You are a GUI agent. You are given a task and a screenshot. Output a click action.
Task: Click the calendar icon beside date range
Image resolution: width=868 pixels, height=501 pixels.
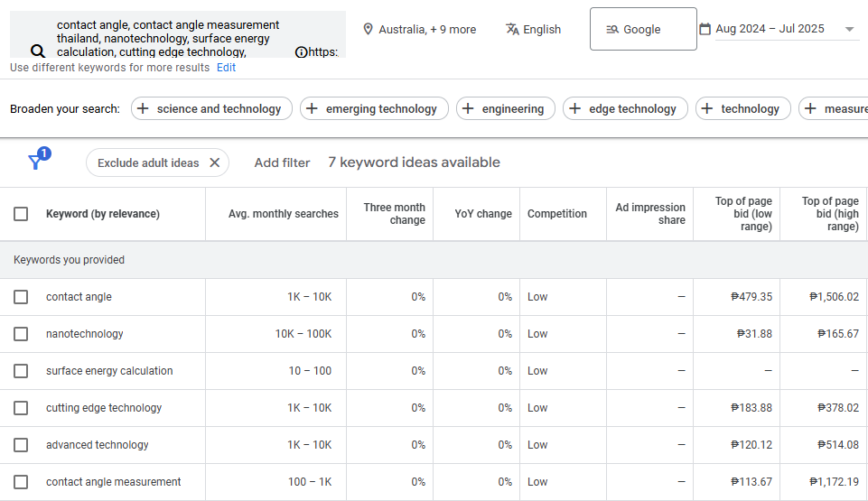click(x=705, y=29)
